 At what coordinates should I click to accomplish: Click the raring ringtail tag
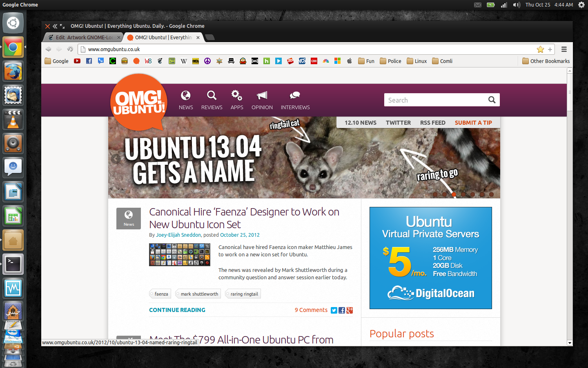point(243,294)
